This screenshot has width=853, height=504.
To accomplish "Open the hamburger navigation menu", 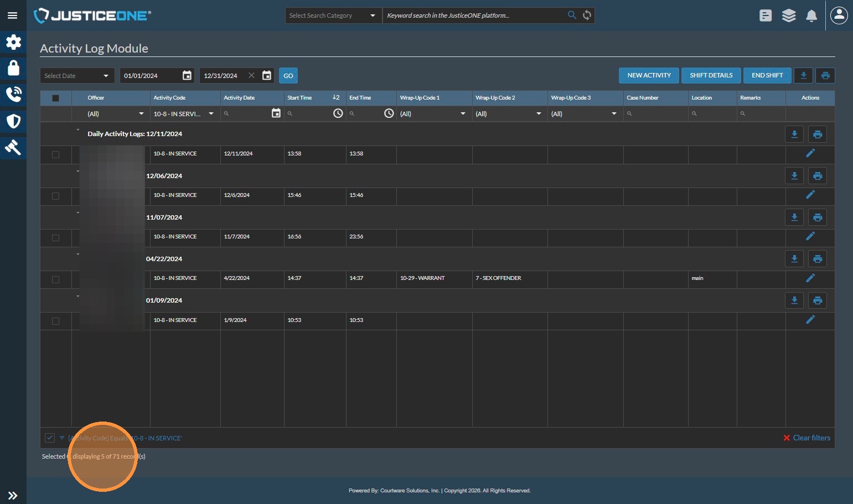I will click(x=12, y=15).
